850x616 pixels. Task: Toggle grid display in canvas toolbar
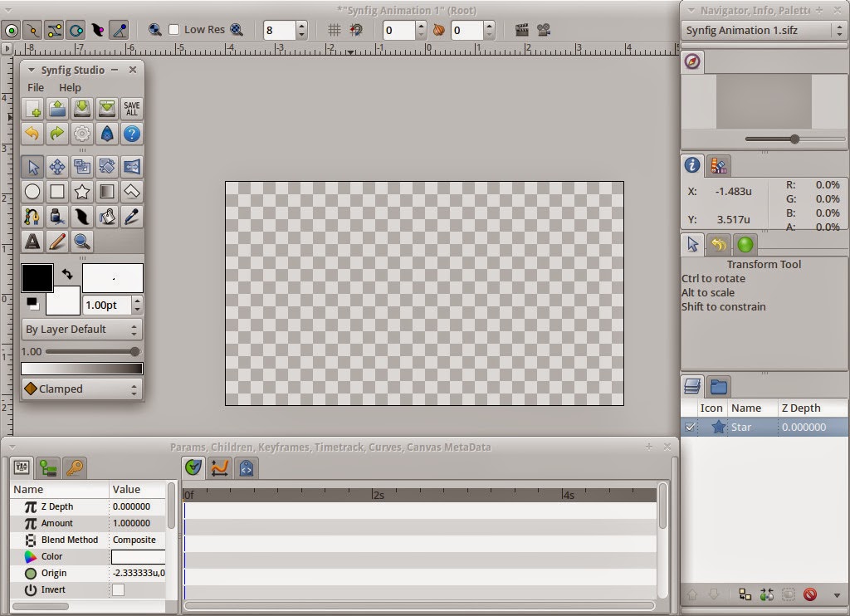pos(335,30)
